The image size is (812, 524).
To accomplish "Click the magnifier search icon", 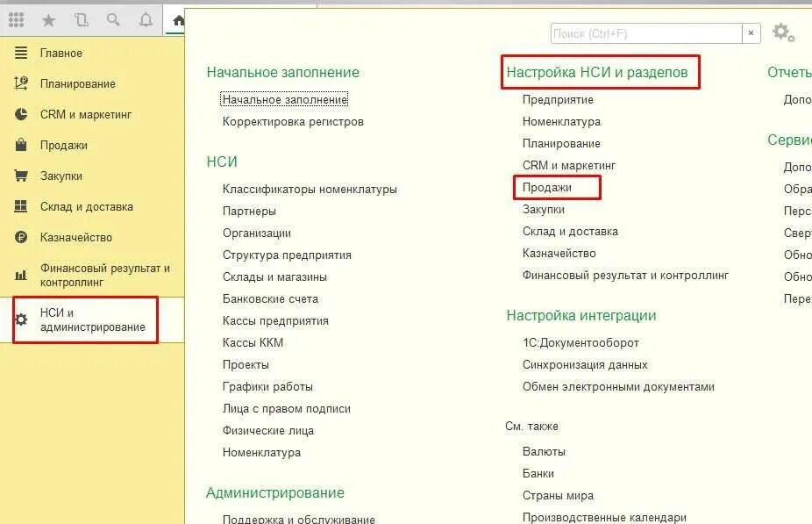I will pos(113,19).
